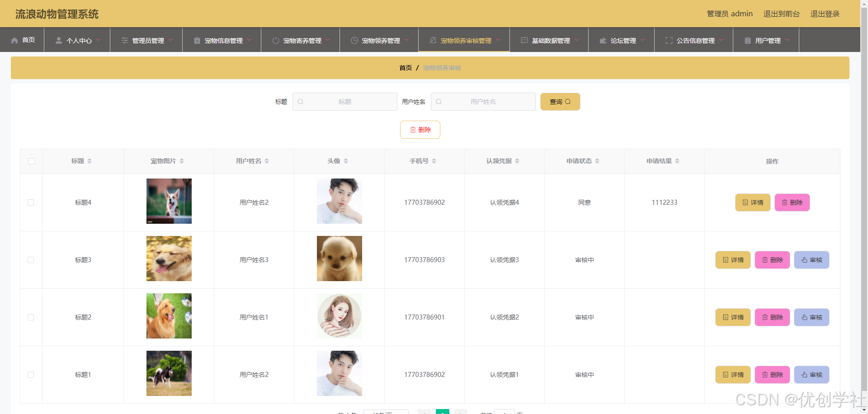
Task: Click 审核 button for 标题2 row
Action: [811, 317]
